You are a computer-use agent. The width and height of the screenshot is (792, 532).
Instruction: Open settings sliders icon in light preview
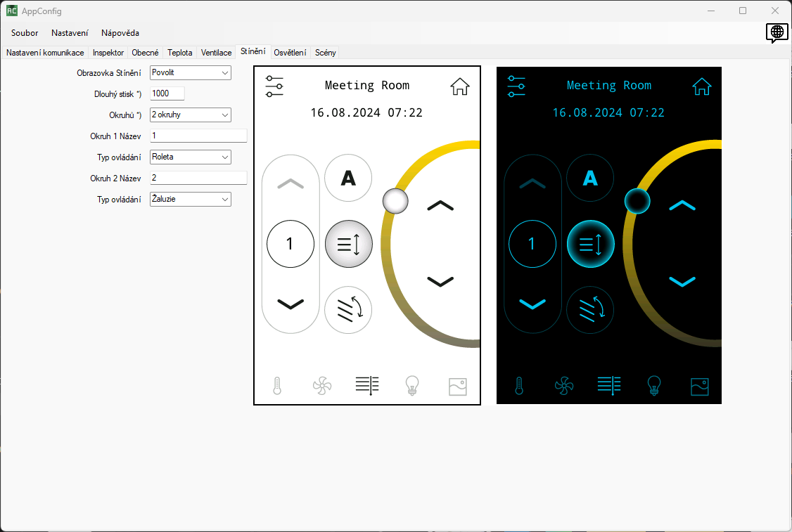point(274,86)
